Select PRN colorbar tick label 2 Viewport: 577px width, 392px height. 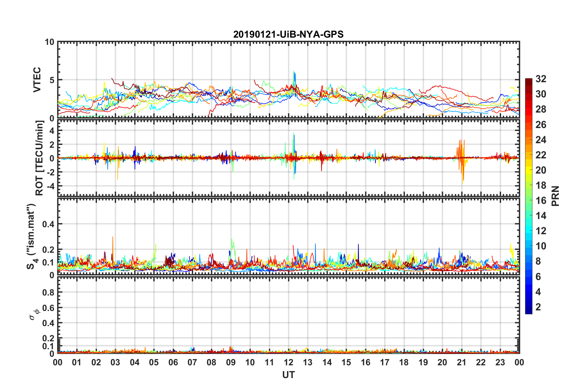click(x=538, y=307)
